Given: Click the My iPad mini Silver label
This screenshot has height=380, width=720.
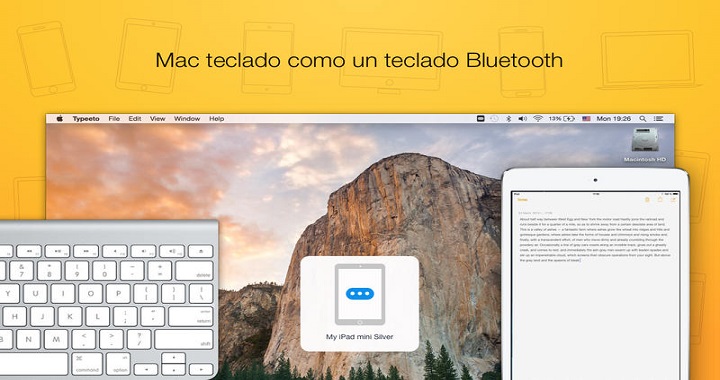Looking at the screenshot, I should coord(360,337).
